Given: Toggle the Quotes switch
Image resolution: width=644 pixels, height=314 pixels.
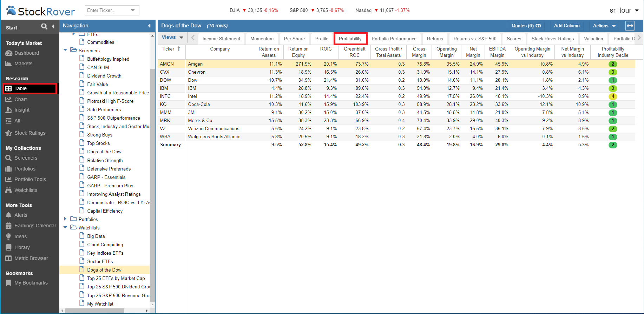Looking at the screenshot, I should 538,26.
